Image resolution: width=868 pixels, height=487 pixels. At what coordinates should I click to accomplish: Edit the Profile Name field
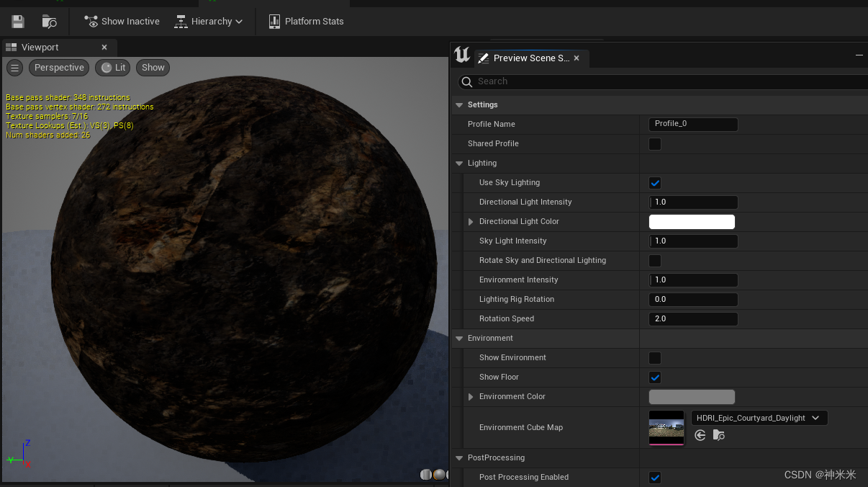pyautogui.click(x=693, y=124)
